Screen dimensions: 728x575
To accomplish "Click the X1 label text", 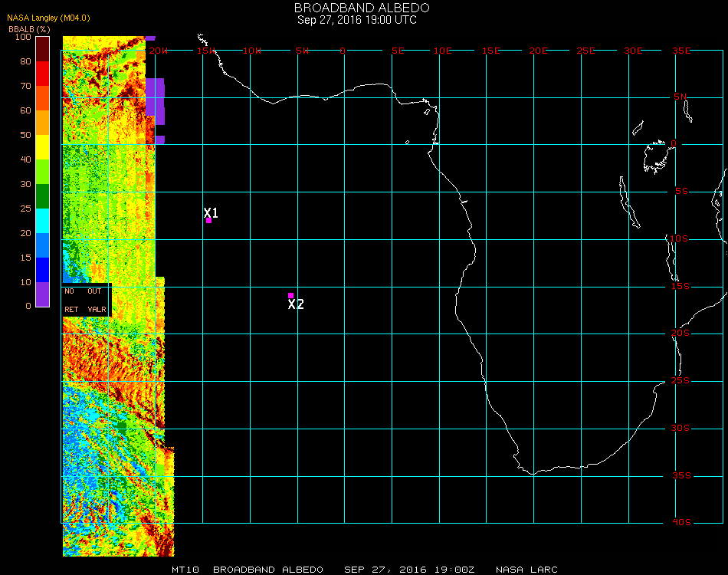I will point(211,212).
